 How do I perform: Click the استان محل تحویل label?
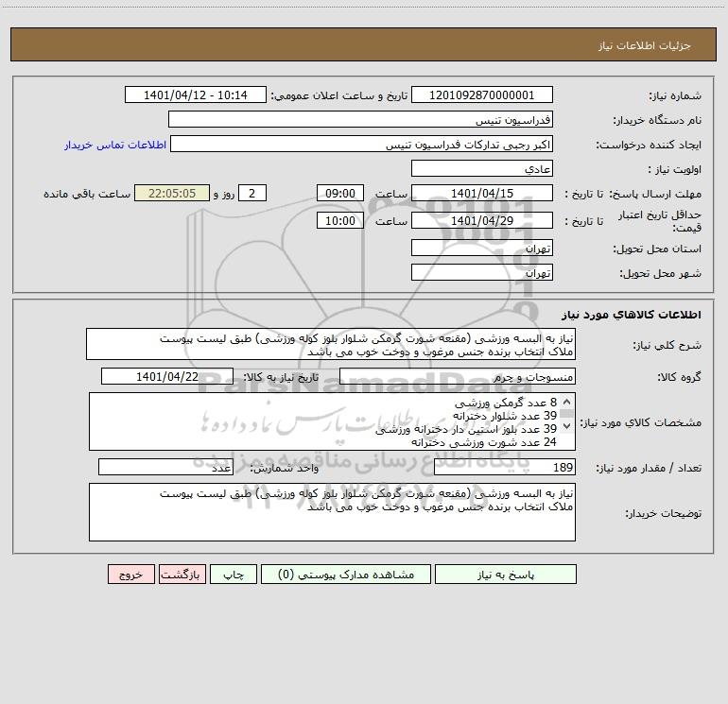pyautogui.click(x=657, y=249)
